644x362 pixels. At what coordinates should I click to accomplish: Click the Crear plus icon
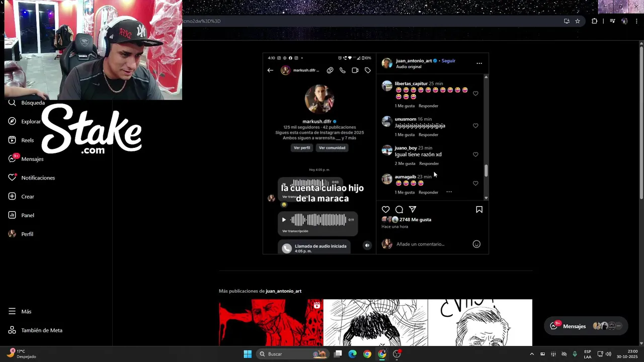12,196
